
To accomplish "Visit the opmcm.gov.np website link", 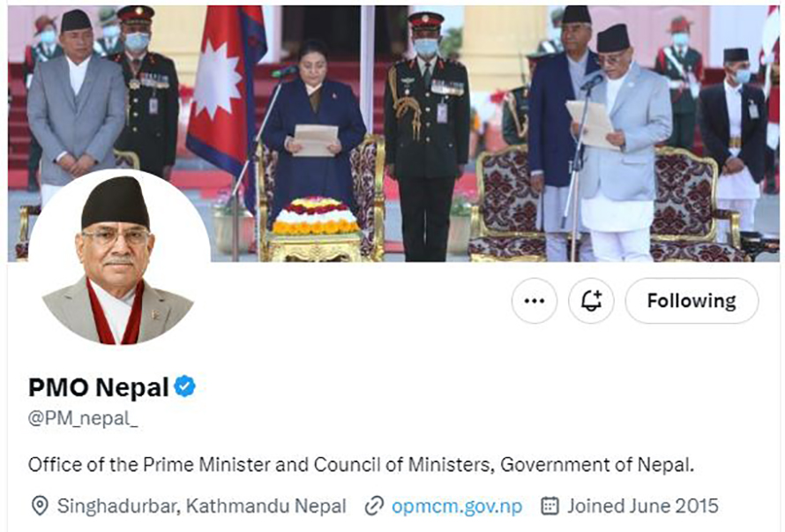I will click(457, 506).
